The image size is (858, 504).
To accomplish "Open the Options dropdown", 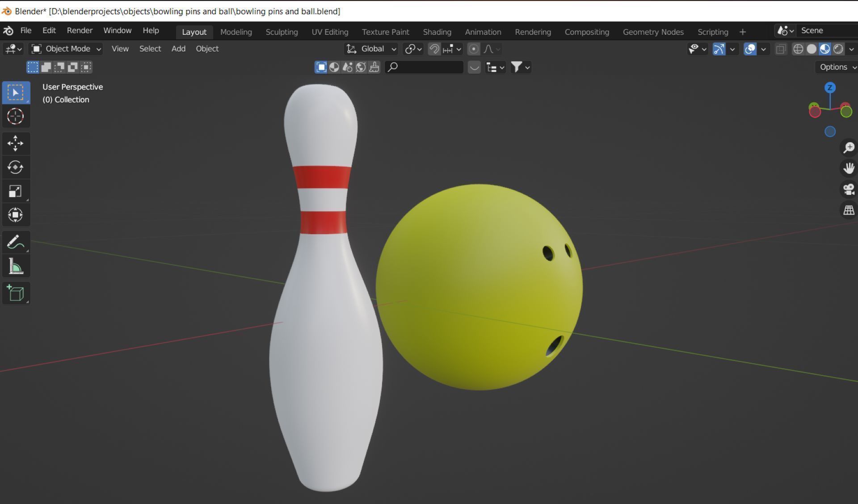I will click(836, 67).
